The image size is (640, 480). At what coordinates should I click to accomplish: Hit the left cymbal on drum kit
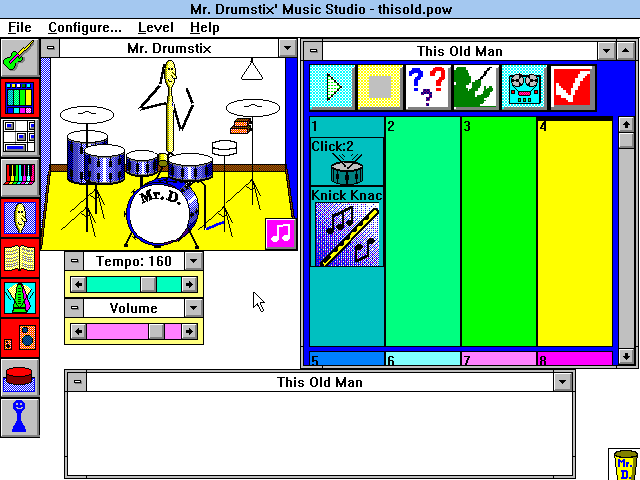[x=87, y=114]
